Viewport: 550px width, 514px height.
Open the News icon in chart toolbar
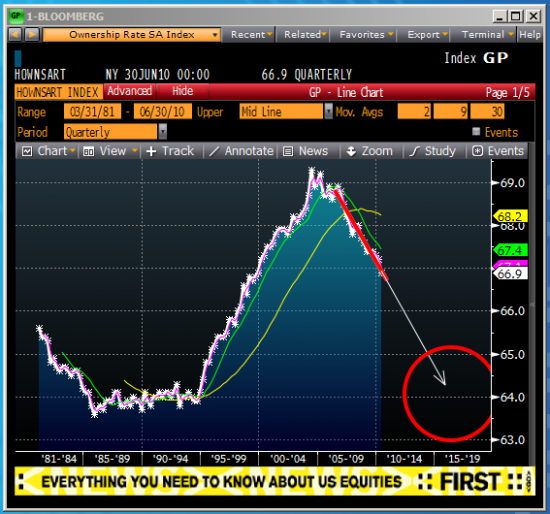tap(288, 151)
